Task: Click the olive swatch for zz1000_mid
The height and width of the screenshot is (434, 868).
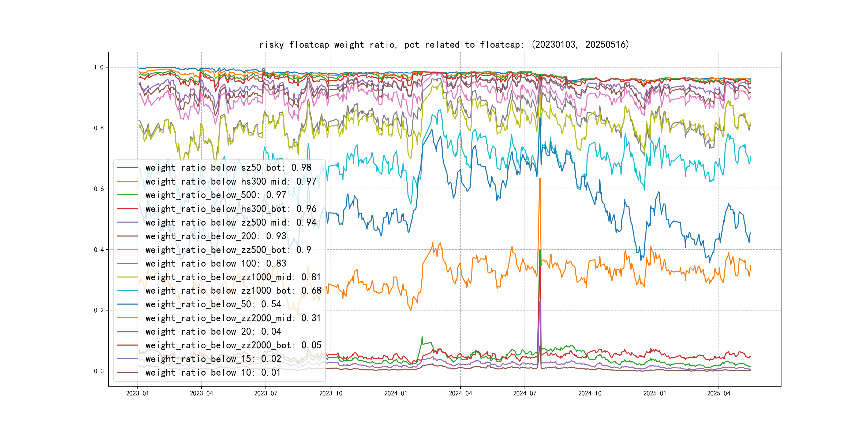Action: [x=127, y=277]
